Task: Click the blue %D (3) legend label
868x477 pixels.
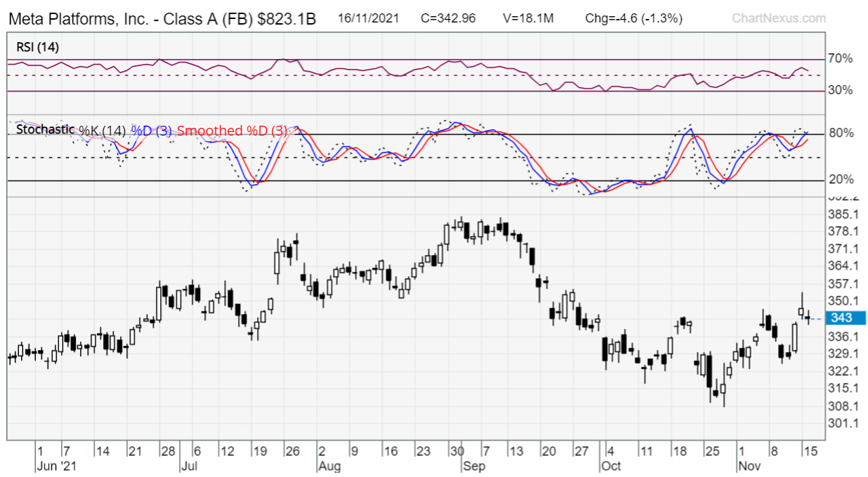Action: (151, 131)
